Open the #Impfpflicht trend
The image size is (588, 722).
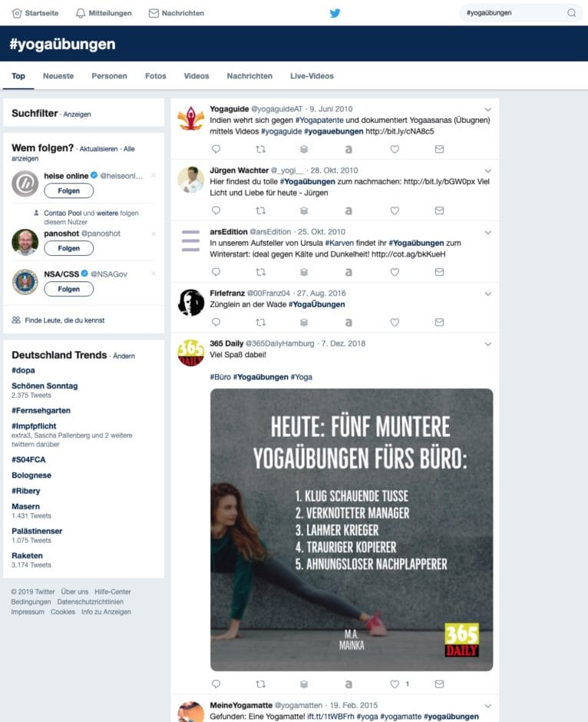(34, 426)
